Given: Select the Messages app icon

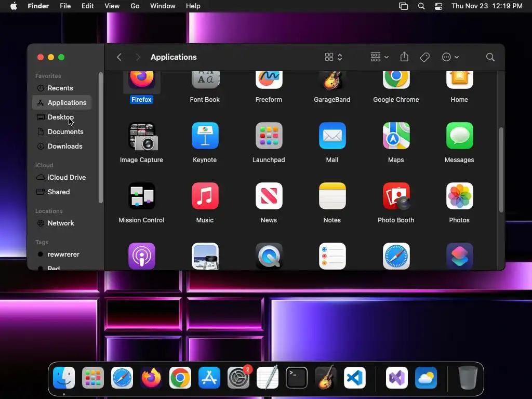Looking at the screenshot, I should [x=459, y=136].
